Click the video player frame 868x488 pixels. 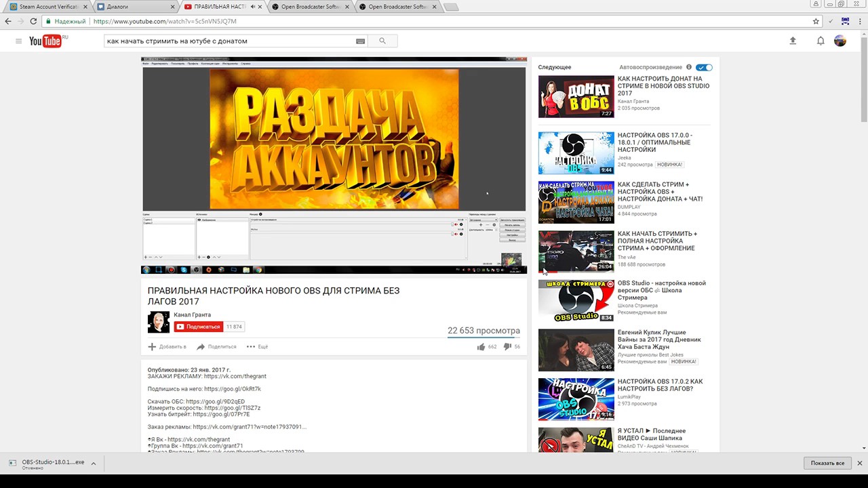click(x=334, y=165)
